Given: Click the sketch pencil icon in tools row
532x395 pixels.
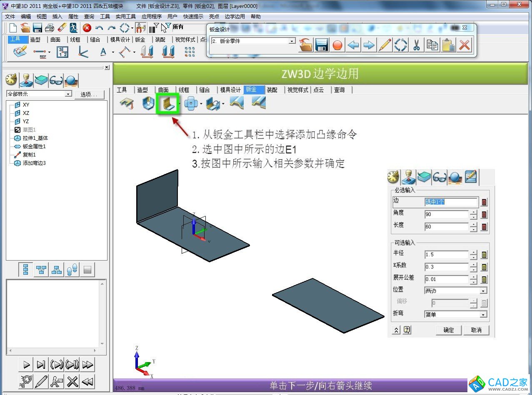Looking at the screenshot, I should click(20, 52).
